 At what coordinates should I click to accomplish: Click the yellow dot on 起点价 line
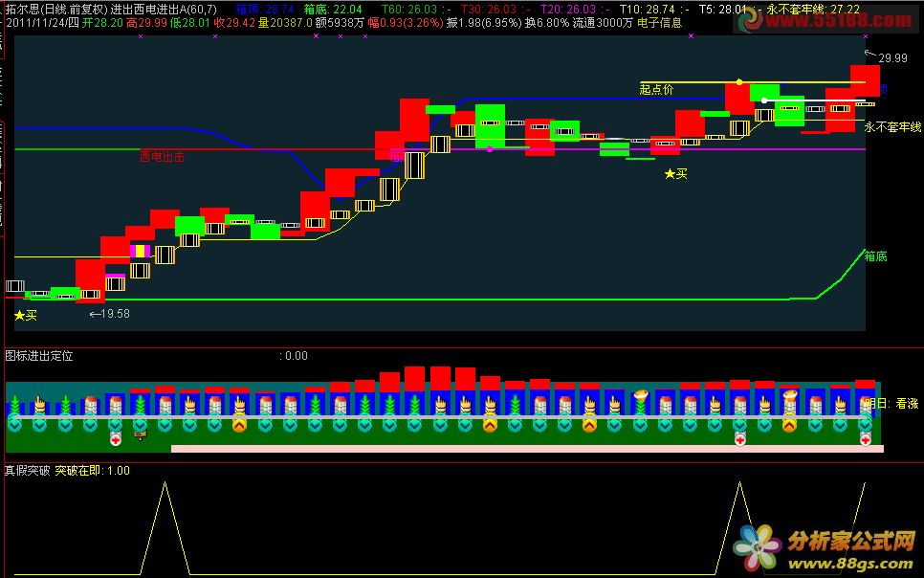point(739,82)
